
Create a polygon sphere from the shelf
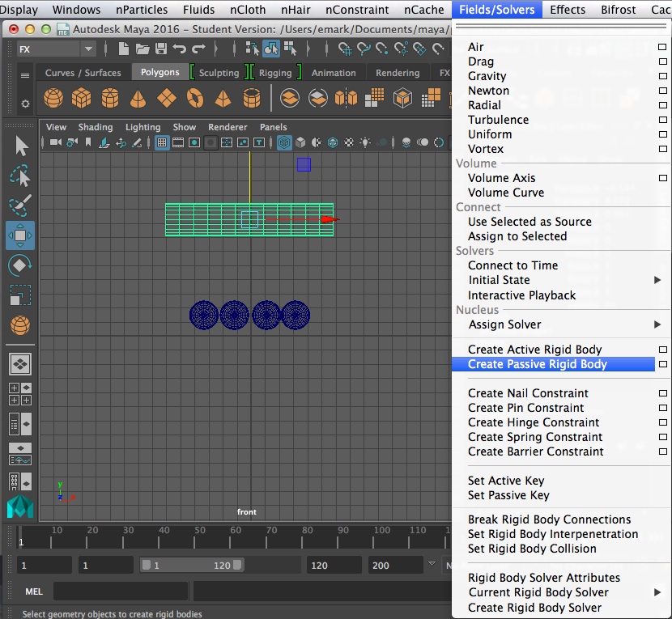tap(53, 99)
